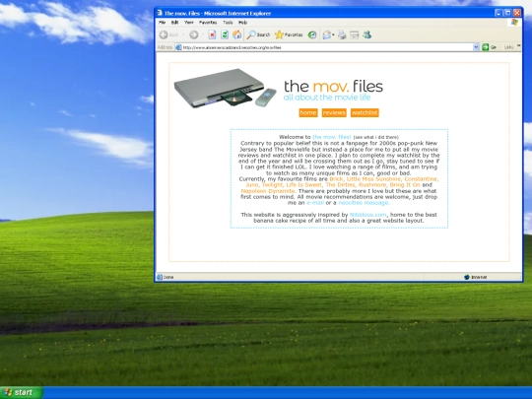Screen dimensions: 532x399
Task: Click the film title Bring It On
Action: (405, 184)
